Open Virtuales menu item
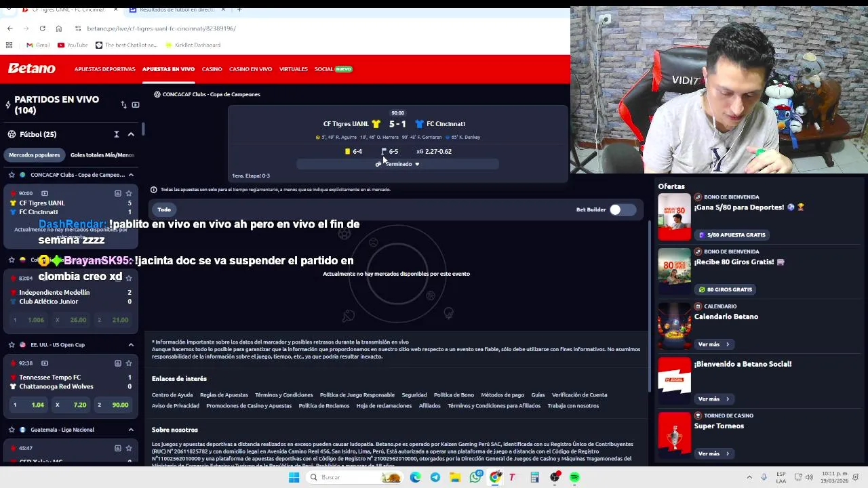The height and width of the screenshot is (488, 868). point(293,69)
